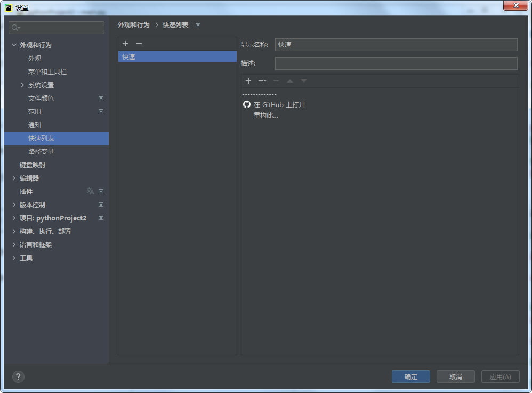Expand the 语言和框架 section arrow
The image size is (532, 393).
14,244
